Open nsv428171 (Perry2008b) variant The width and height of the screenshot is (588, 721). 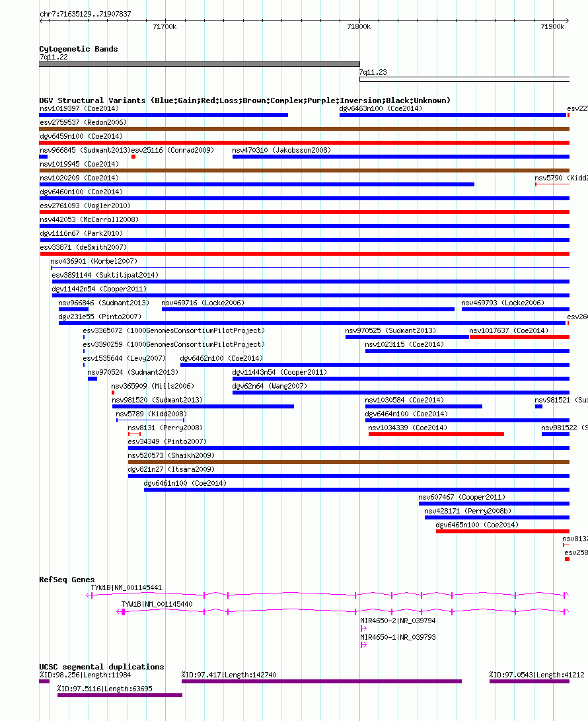(497, 517)
